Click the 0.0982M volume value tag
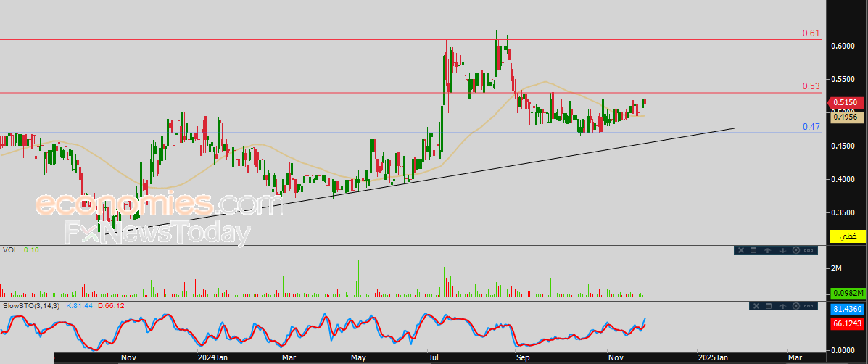868x364 pixels. click(848, 293)
